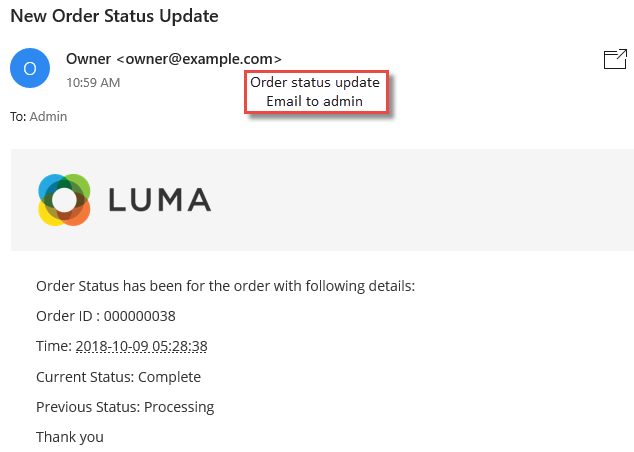Click the Previous Status: Processing line

coord(125,407)
